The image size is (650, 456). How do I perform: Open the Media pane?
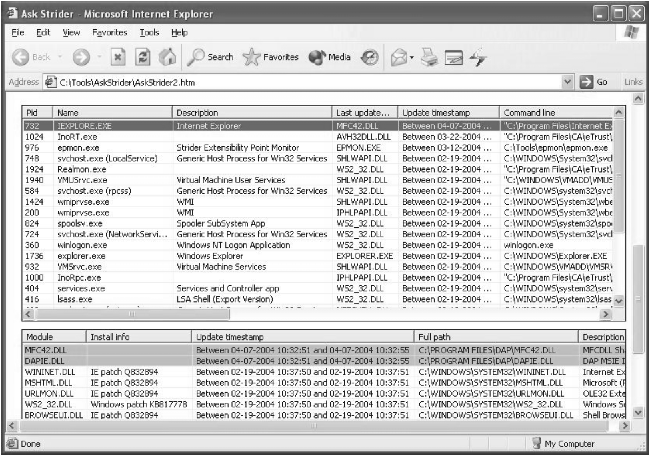coord(330,57)
